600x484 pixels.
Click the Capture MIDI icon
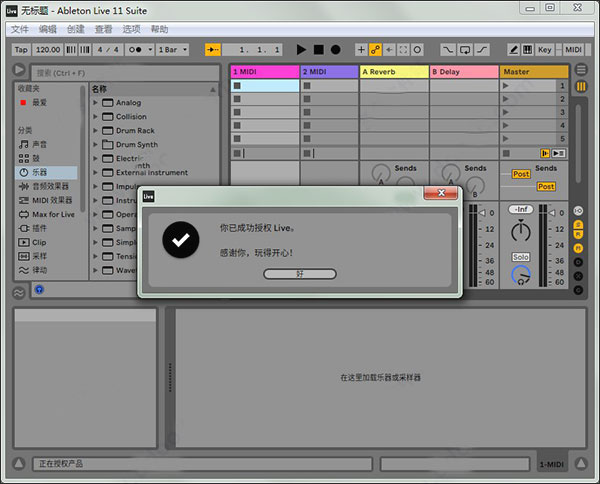(x=403, y=50)
